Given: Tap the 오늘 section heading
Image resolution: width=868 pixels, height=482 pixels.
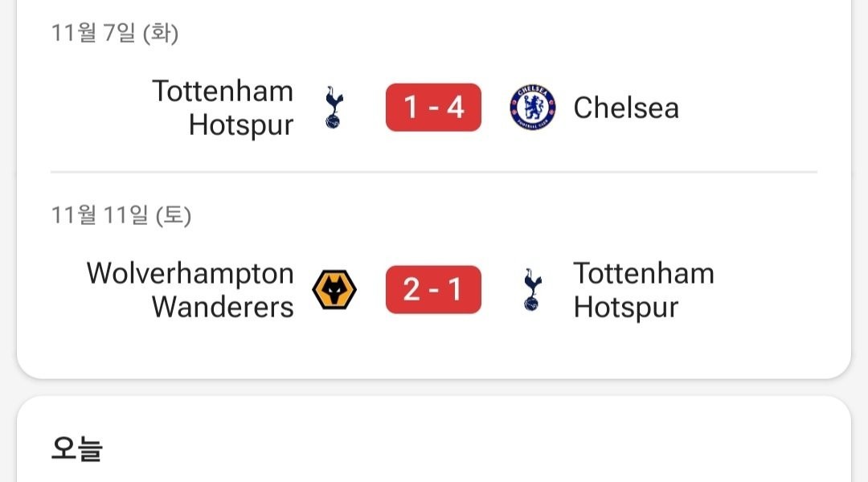Looking at the screenshot, I should [x=77, y=447].
